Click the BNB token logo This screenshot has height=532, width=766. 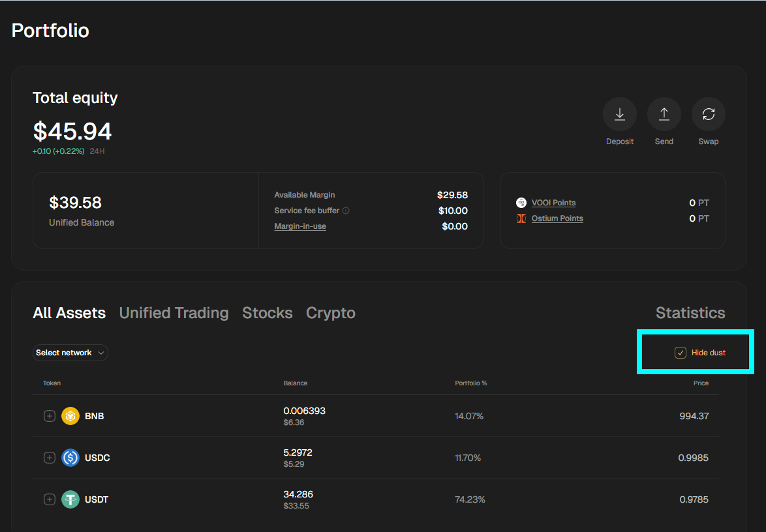(x=70, y=416)
